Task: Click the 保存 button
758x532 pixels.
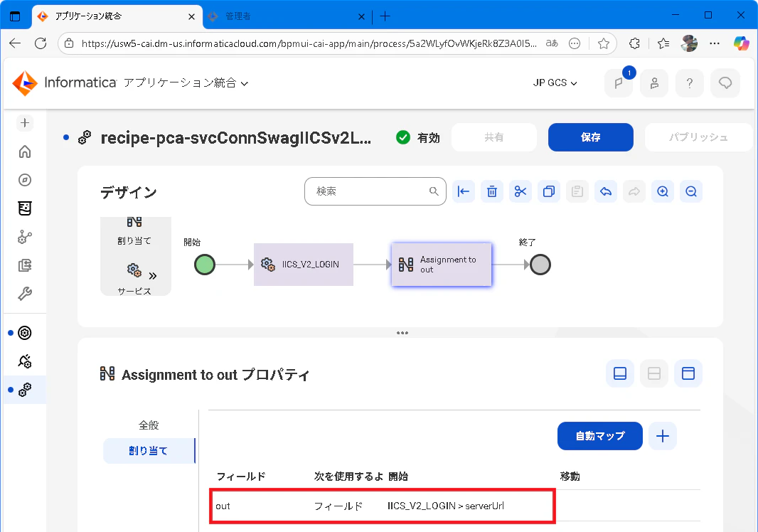Action: 591,137
